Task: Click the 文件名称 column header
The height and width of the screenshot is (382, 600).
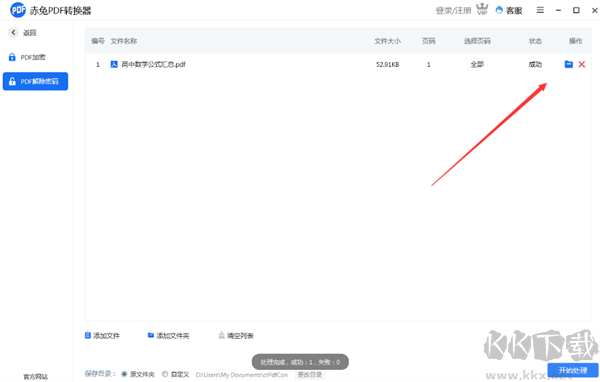Action: coord(124,41)
